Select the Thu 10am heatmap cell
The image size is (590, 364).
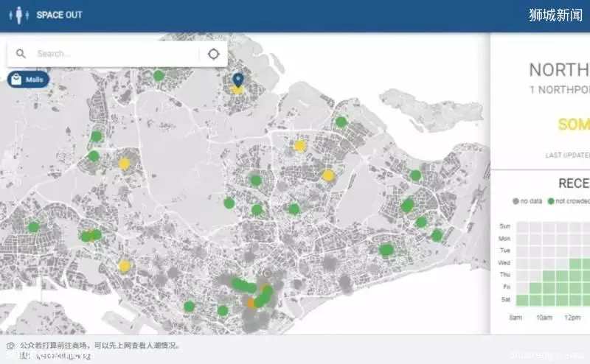coord(549,276)
